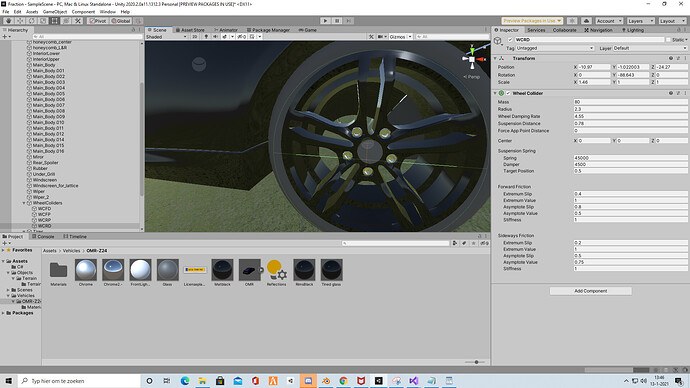Open the Tag Untagged dropdown
Screen dimensions: 690x388
pos(554,48)
